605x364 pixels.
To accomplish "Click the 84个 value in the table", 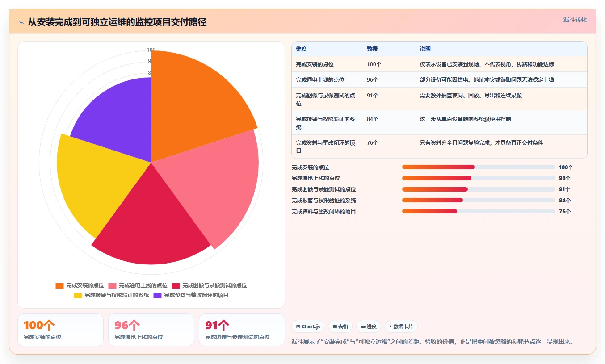I will (373, 119).
